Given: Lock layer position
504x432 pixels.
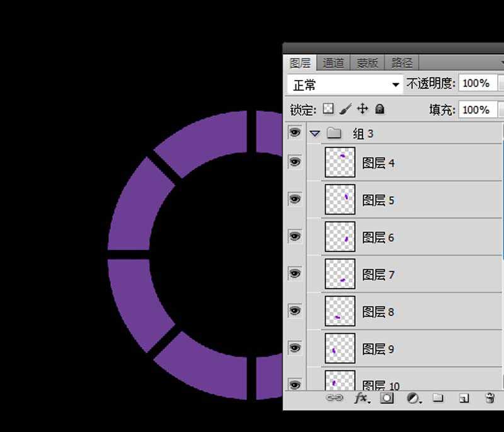Looking at the screenshot, I should tap(362, 109).
